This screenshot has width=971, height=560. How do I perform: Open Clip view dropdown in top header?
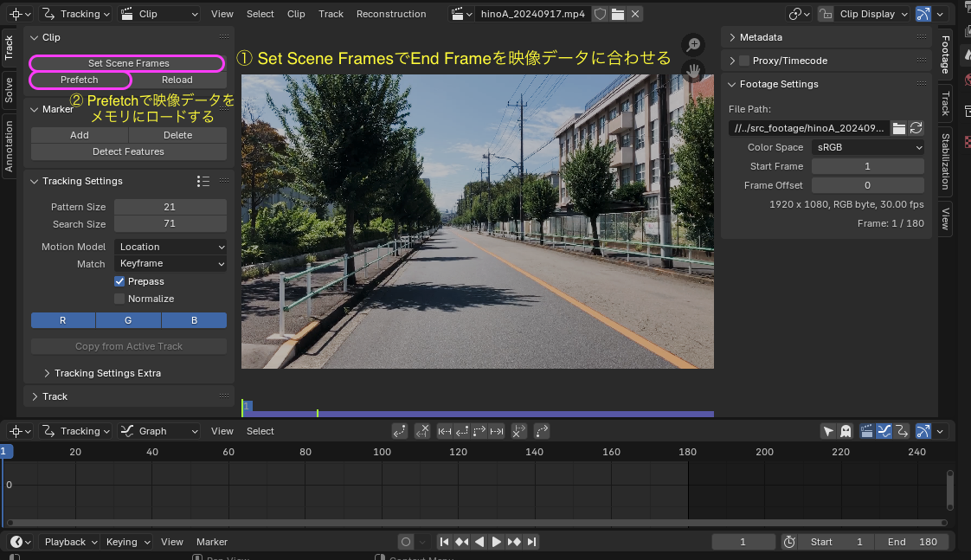159,14
